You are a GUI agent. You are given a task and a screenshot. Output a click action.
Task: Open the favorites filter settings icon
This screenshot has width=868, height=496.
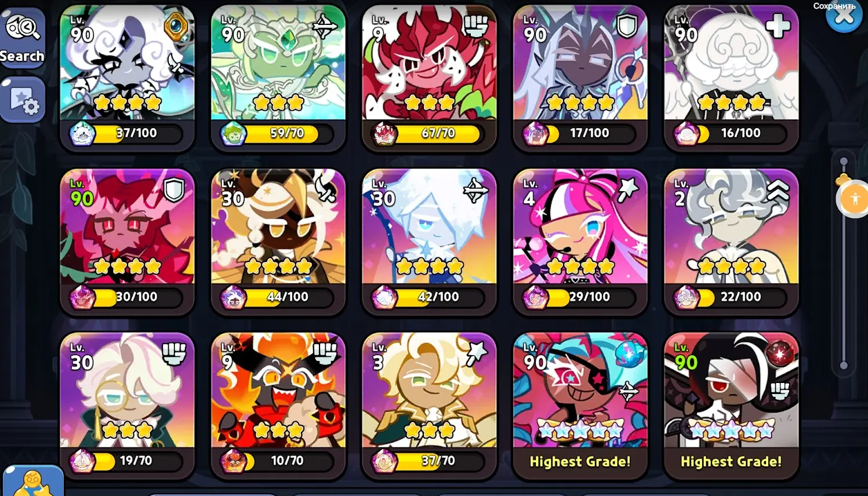point(23,100)
